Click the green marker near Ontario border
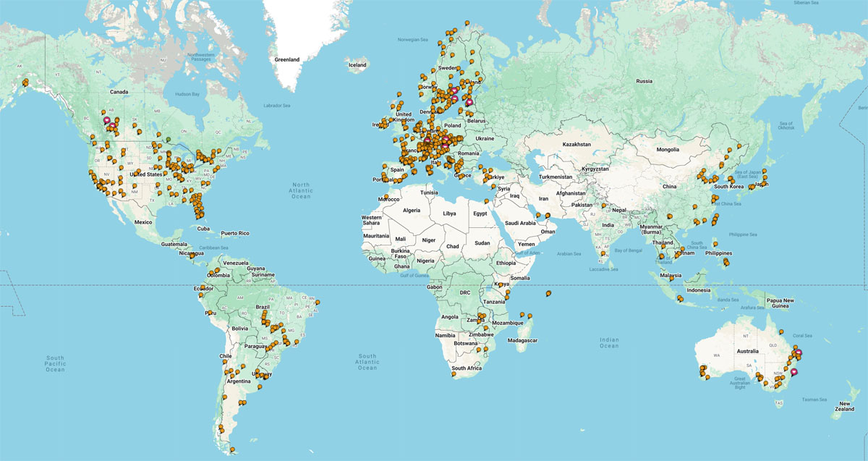 169,138
